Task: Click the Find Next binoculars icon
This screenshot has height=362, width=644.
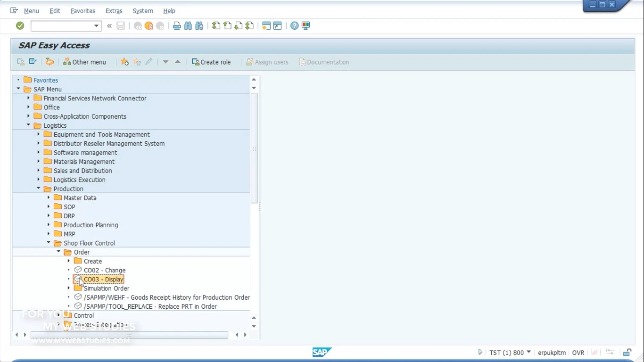Action: coord(199,26)
